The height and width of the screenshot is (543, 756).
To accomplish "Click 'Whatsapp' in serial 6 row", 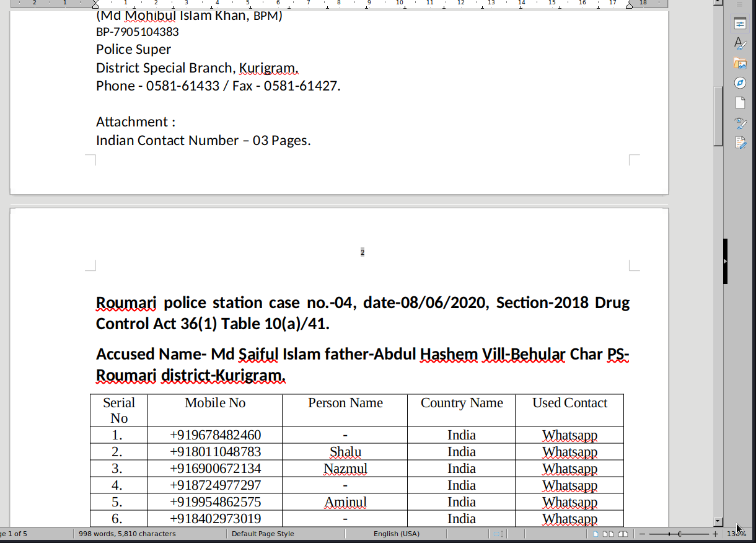I will coord(569,519).
